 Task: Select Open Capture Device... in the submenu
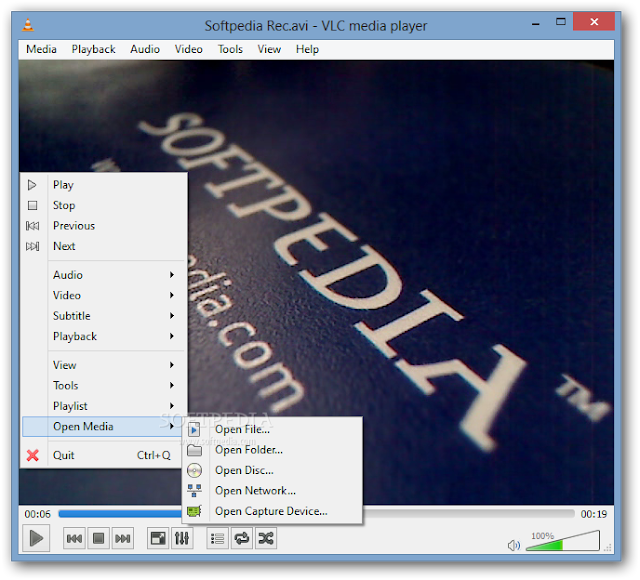(272, 511)
